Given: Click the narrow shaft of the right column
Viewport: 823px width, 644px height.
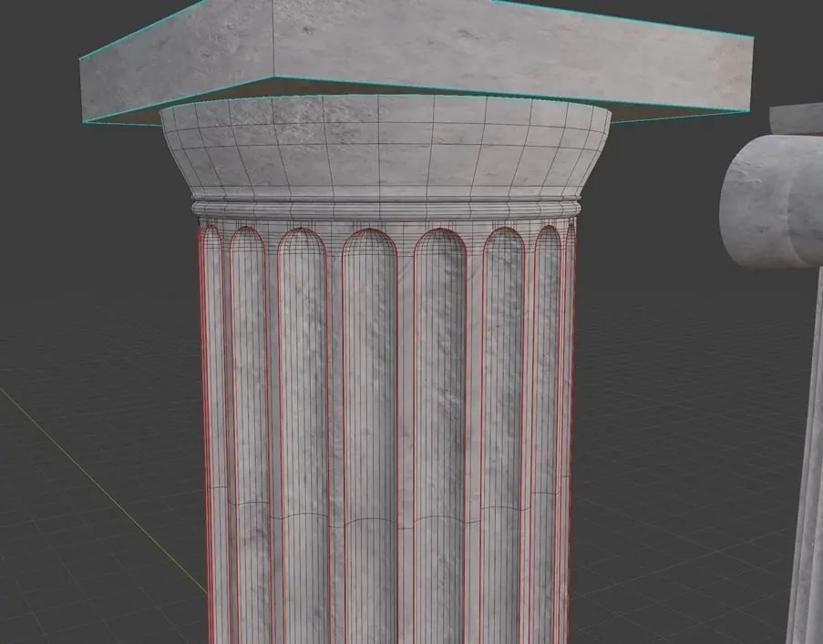Looking at the screenshot, I should [x=806, y=456].
